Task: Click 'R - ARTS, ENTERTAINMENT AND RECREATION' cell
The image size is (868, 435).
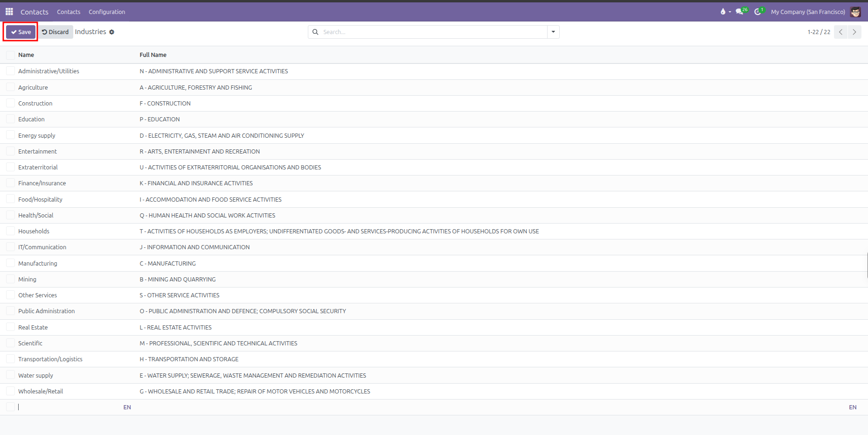Action: (x=200, y=152)
